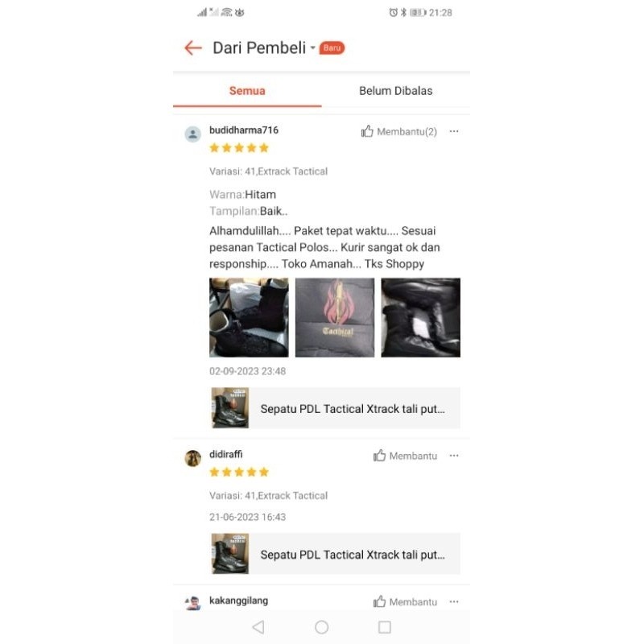Open budidharma716's profile avatar
This screenshot has height=644, width=644.
coord(192,134)
